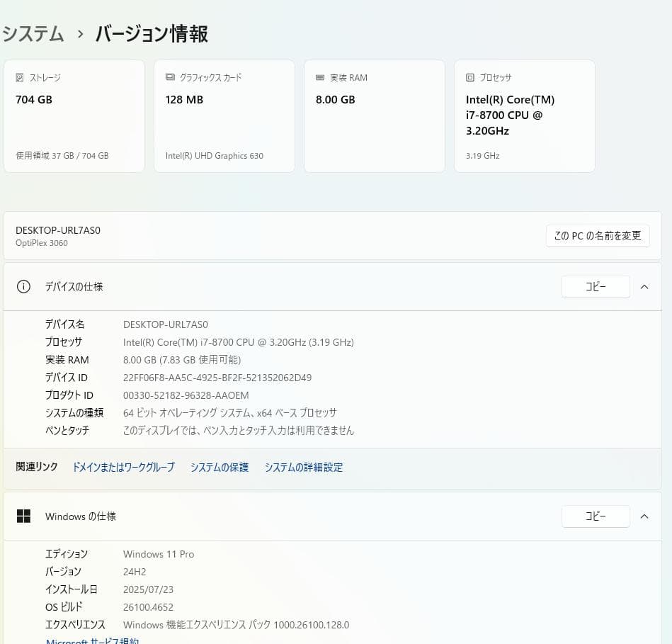The height and width of the screenshot is (644, 672).
Task: Collapse the Windows の仕様 section chevron
Action: point(644,516)
